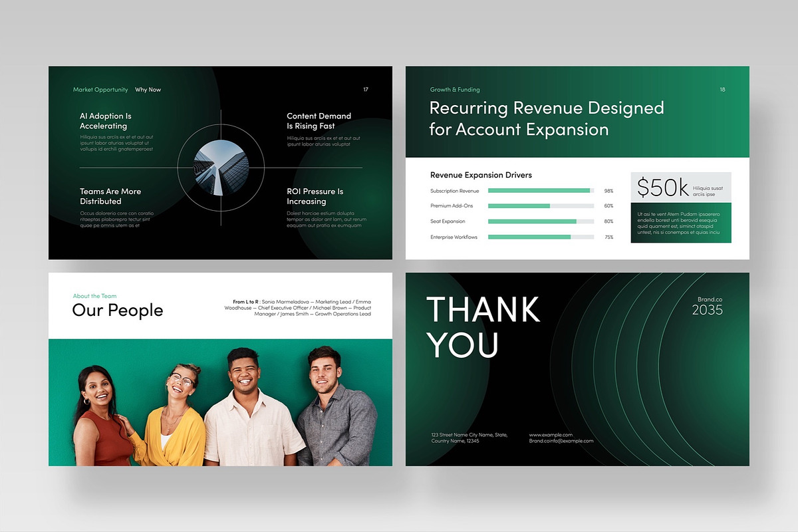Select the "ROI Pressure Is Increasing" heading
This screenshot has width=798, height=532.
pos(315,196)
